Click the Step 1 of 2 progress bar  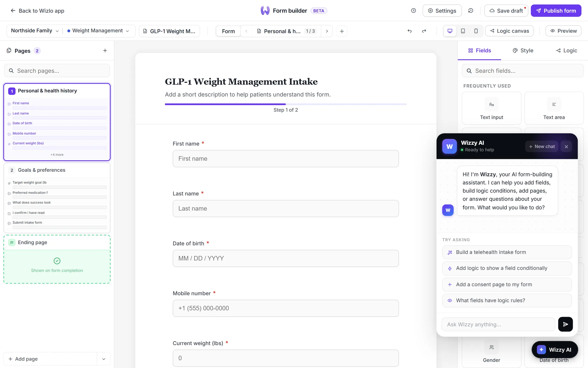point(286,104)
